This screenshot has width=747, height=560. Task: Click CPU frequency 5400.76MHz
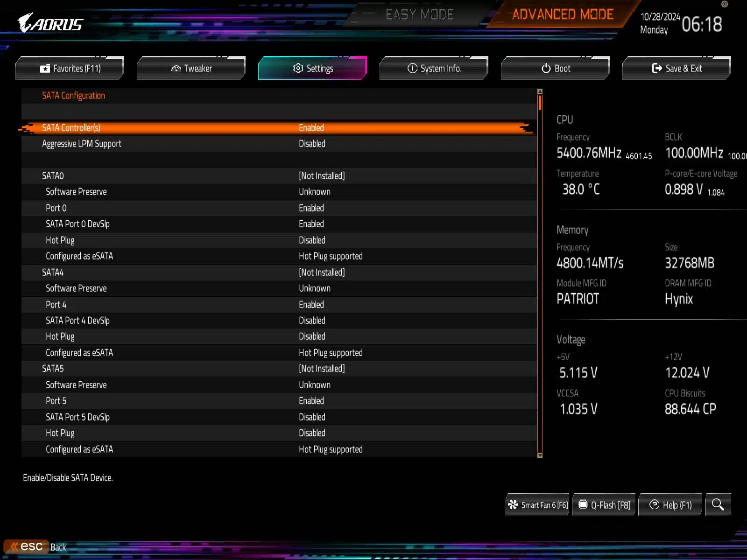[589, 153]
